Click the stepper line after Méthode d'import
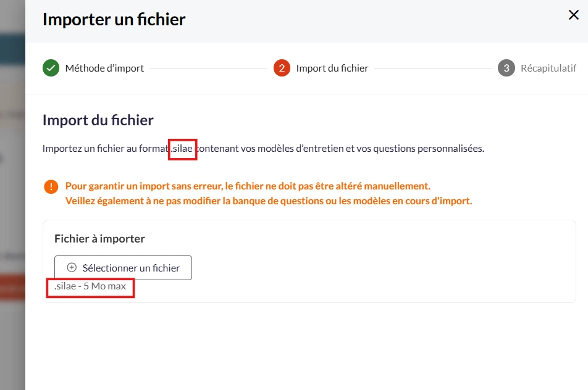The width and height of the screenshot is (588, 390). coord(208,68)
